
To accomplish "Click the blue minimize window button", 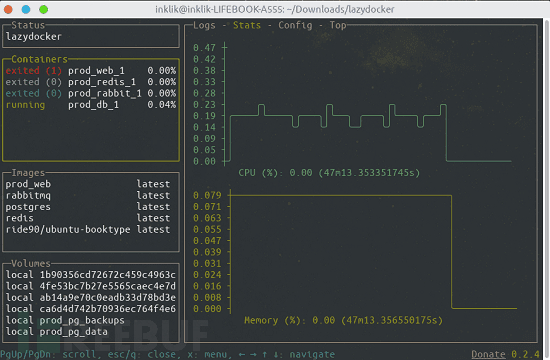I will click(26, 9).
